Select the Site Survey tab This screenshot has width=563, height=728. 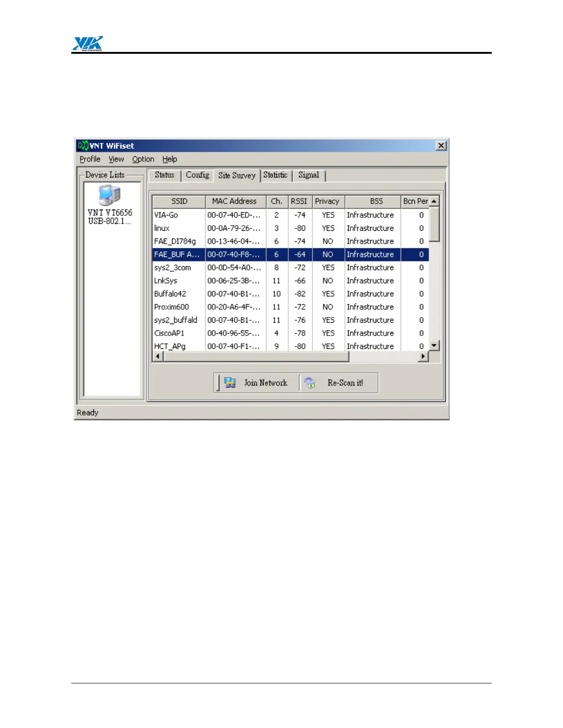tap(237, 175)
